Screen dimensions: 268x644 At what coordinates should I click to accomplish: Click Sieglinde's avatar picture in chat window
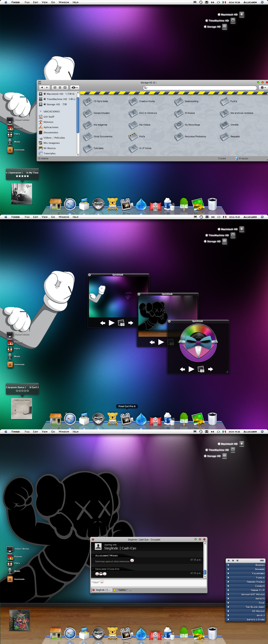[98, 547]
